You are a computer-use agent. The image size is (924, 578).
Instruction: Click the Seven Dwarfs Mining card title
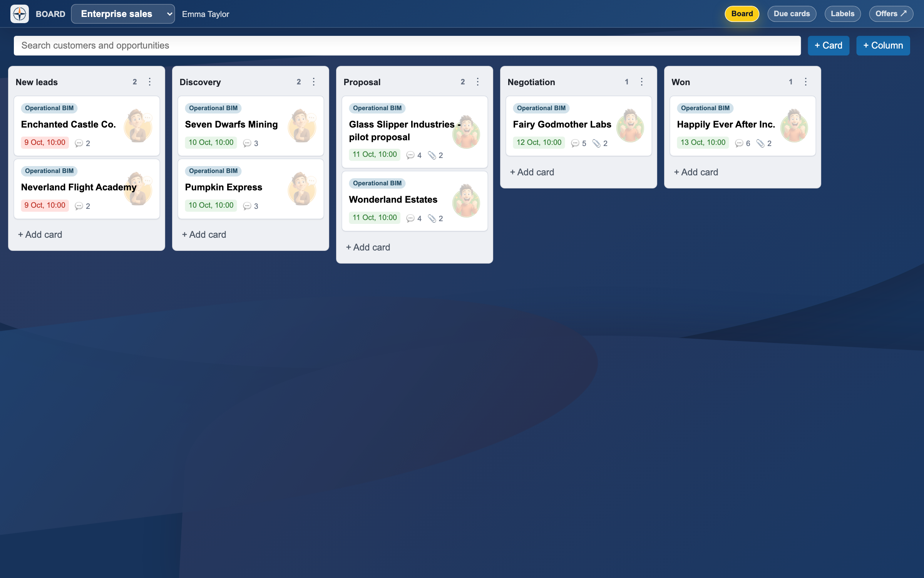pos(231,124)
